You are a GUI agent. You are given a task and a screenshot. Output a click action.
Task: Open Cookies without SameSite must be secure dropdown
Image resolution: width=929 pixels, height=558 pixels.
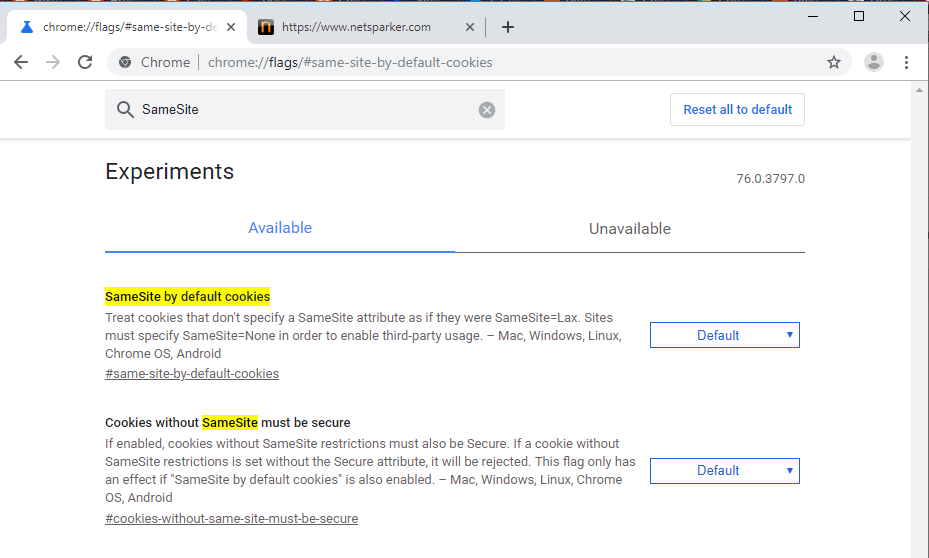[724, 470]
